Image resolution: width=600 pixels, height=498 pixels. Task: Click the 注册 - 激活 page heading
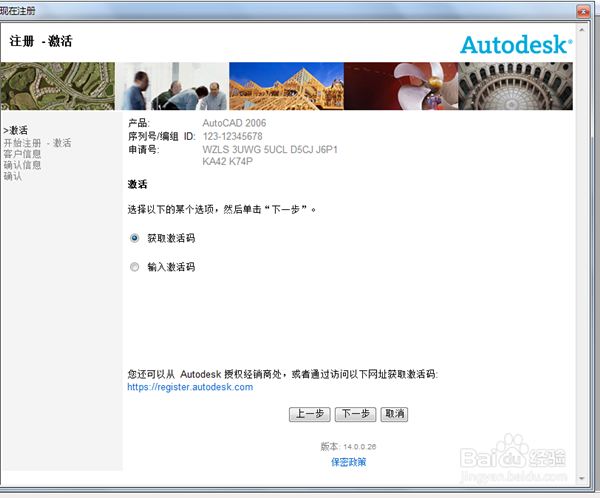(41, 41)
